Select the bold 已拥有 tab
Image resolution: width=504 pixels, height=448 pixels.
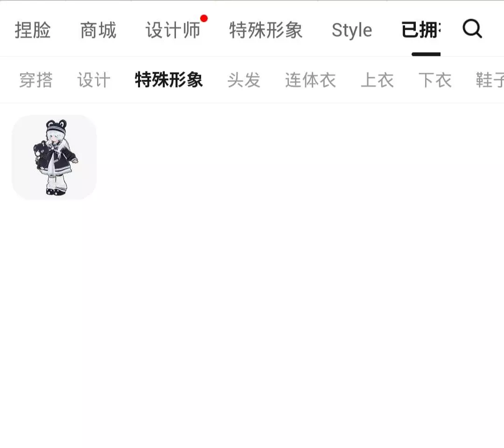[421, 30]
